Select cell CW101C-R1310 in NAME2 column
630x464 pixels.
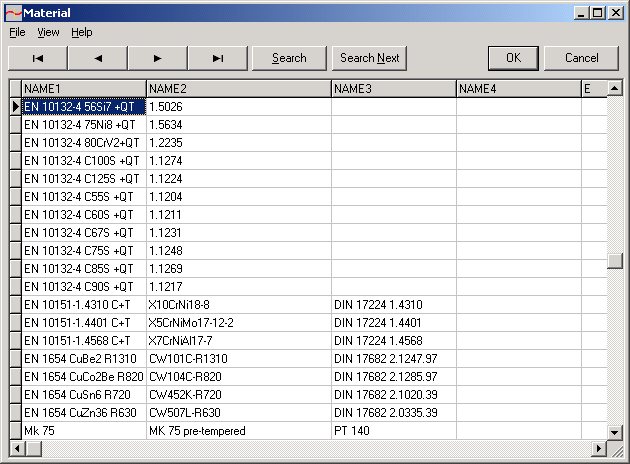(238, 358)
